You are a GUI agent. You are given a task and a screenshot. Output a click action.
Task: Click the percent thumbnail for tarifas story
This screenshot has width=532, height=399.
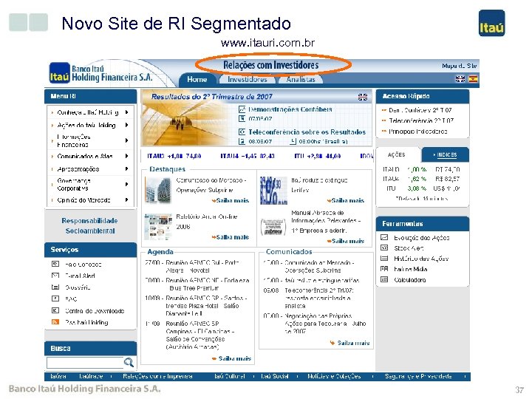(x=273, y=191)
